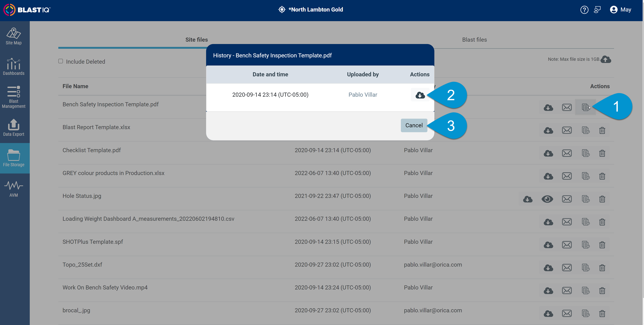
Task: Click Checklist Template.pdf file name
Action: point(92,150)
